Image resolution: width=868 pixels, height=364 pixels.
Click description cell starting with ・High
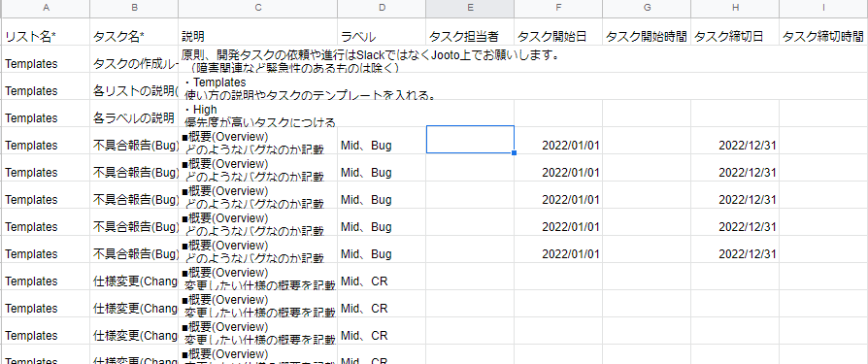[258, 113]
